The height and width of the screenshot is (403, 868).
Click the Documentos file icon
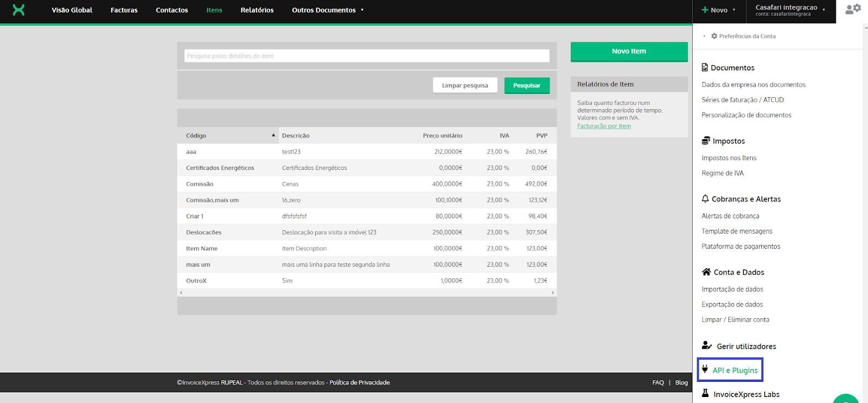point(705,67)
